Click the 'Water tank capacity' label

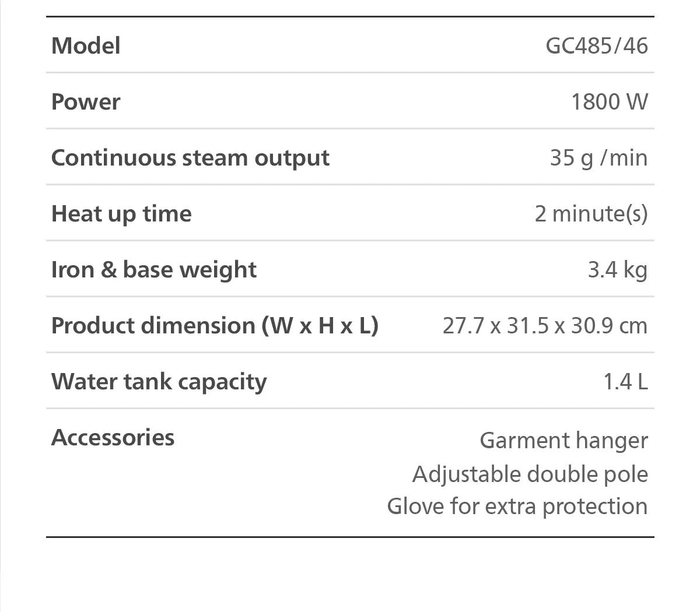159,381
